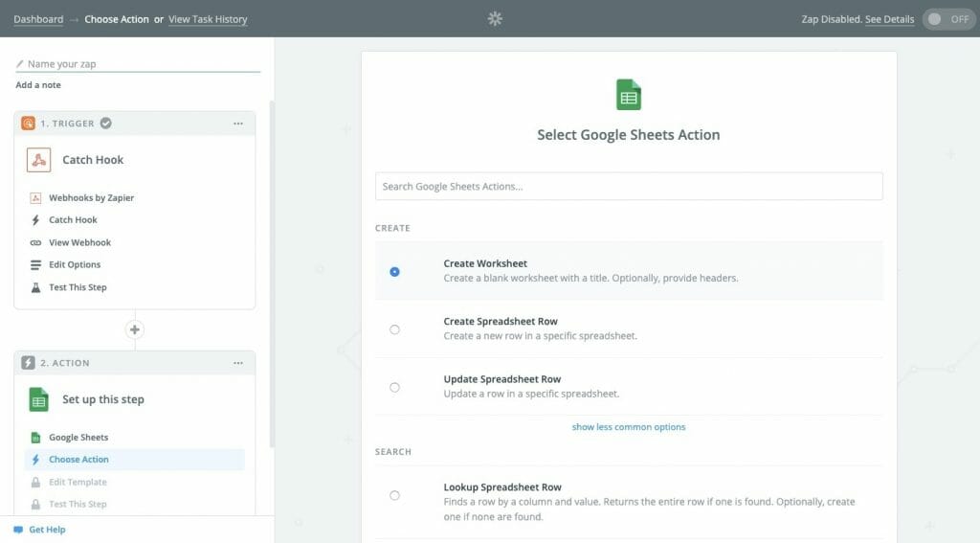Click the Webhooks by Zapier icon

coord(35,197)
